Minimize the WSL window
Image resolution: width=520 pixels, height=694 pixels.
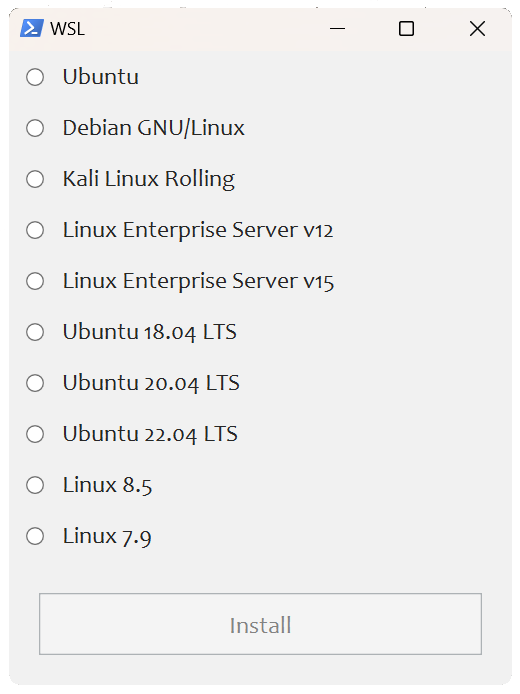(x=337, y=29)
